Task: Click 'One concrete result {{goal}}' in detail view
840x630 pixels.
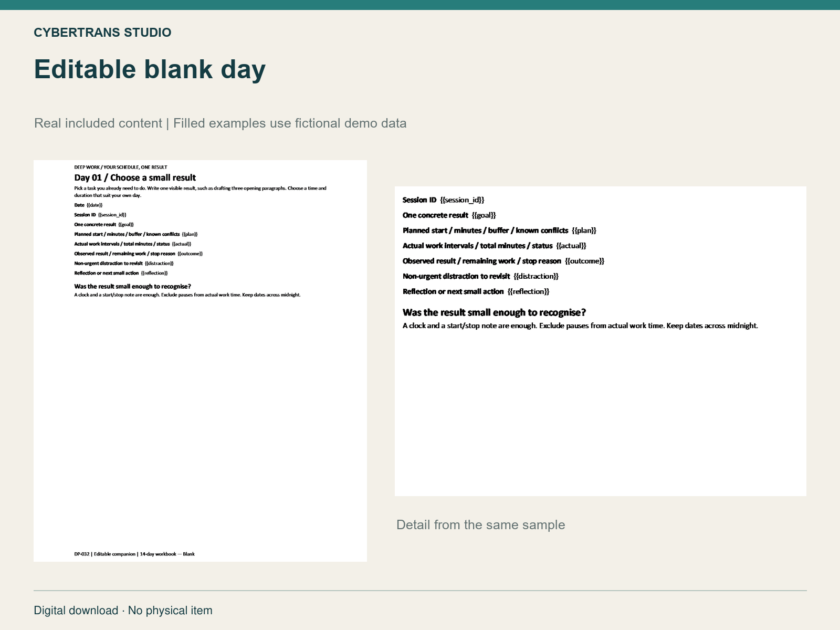Action: [449, 215]
